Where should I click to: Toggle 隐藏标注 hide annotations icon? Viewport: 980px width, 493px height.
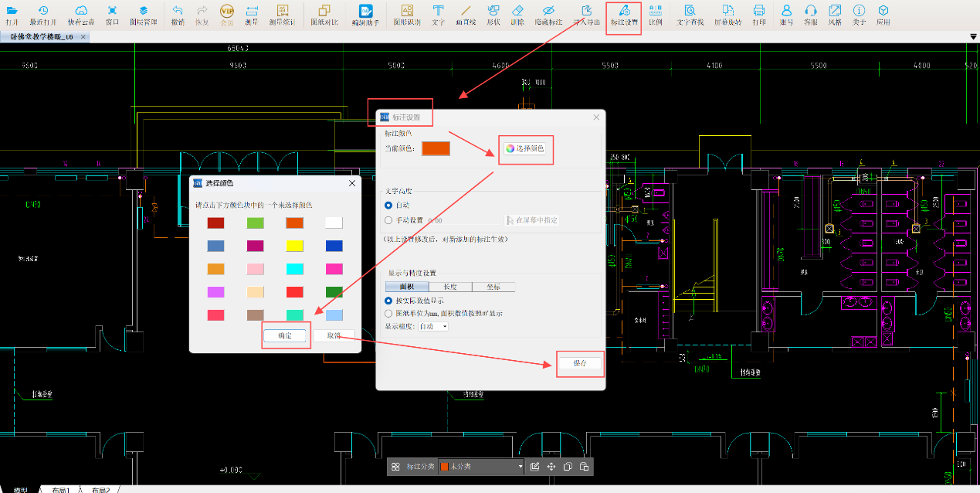point(548,14)
